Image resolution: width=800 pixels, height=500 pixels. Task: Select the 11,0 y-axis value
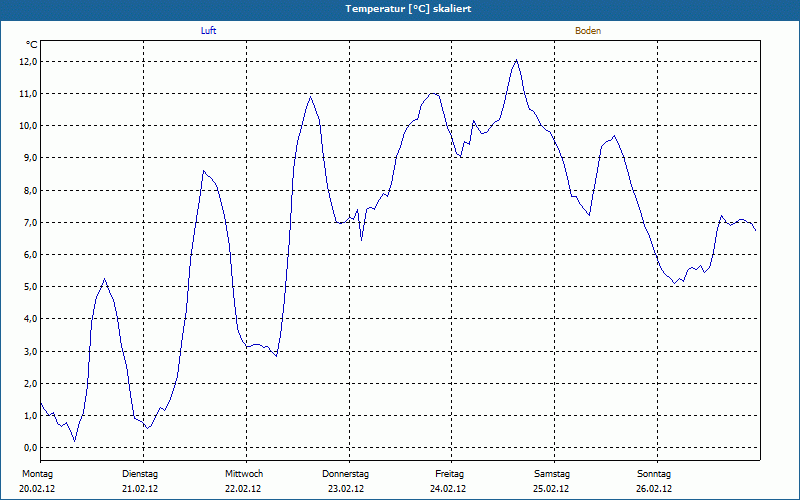tap(29, 94)
